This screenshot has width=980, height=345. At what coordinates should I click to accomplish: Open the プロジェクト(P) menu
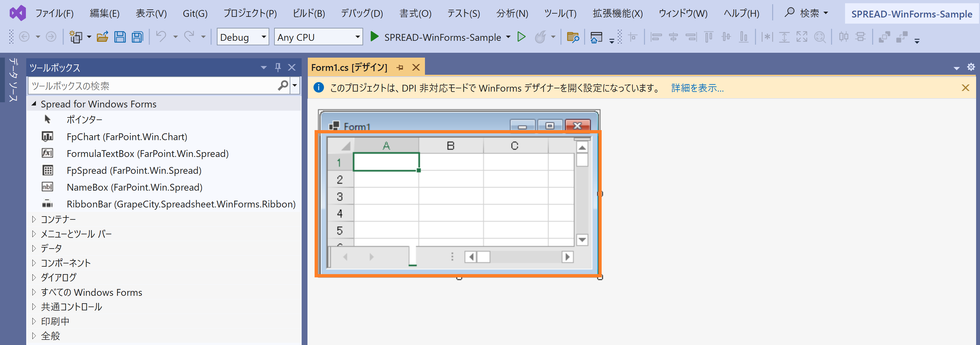pyautogui.click(x=250, y=13)
